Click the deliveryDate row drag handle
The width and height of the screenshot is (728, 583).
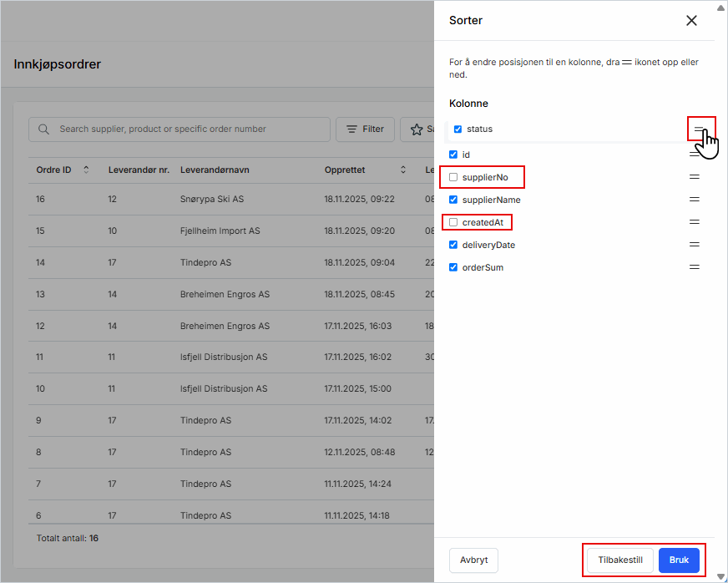[x=694, y=245]
